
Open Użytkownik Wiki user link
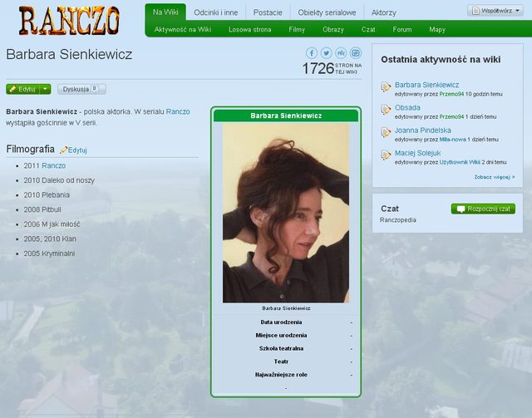point(460,162)
